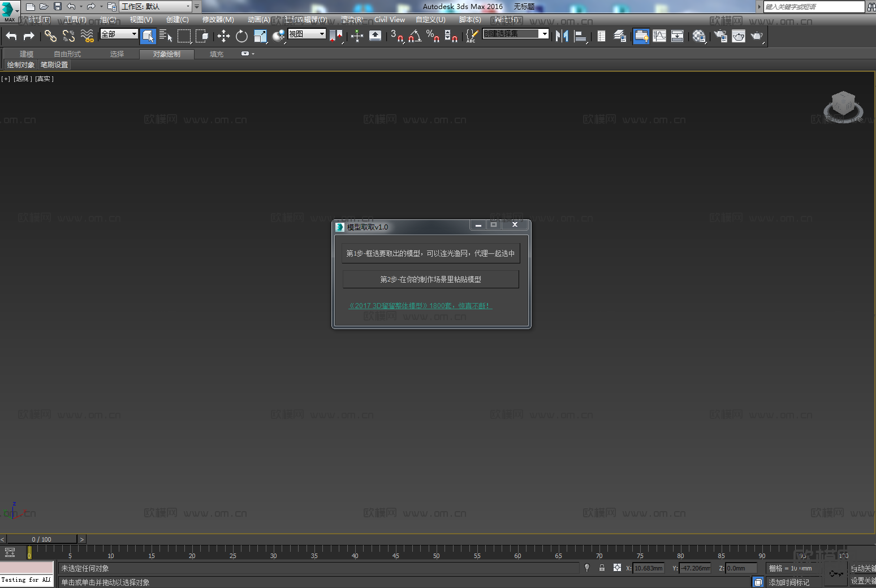876x588 pixels.
Task: Open the Rendered Frame Window
Action: tap(739, 36)
